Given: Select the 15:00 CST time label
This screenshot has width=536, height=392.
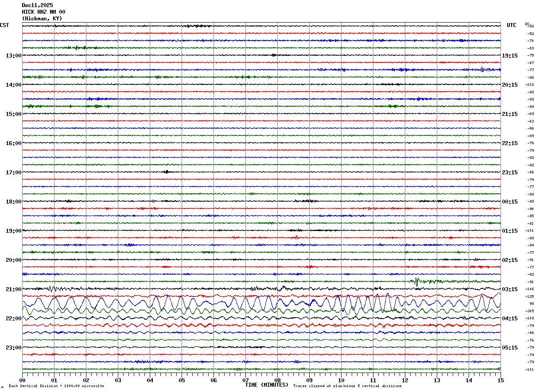Looking at the screenshot, I should click(13, 114).
